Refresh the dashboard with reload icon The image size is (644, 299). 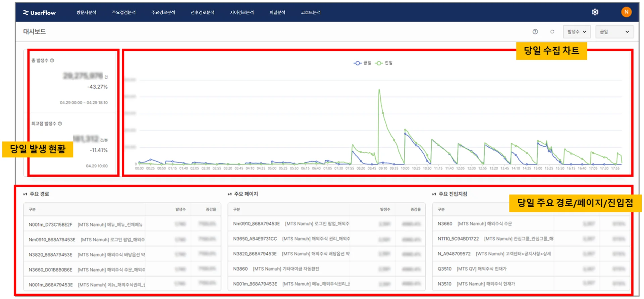pyautogui.click(x=552, y=32)
